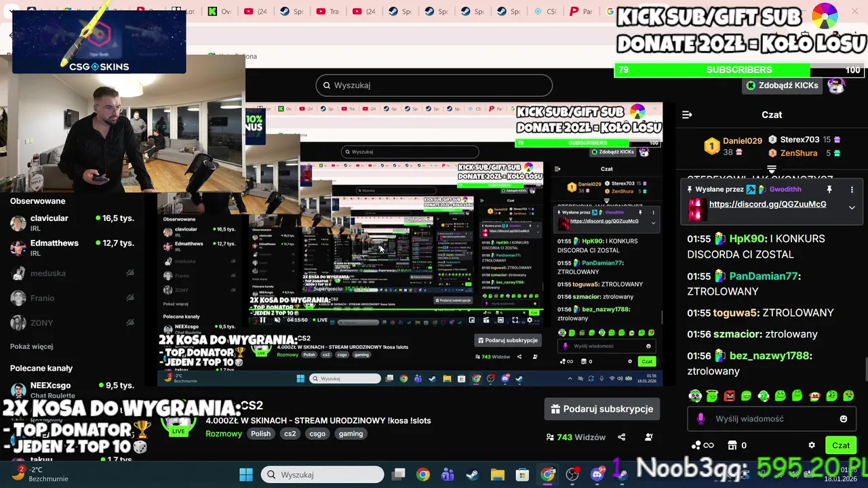Open the emoji picker smiley icon
Screen dimensions: 868x488
point(844,419)
